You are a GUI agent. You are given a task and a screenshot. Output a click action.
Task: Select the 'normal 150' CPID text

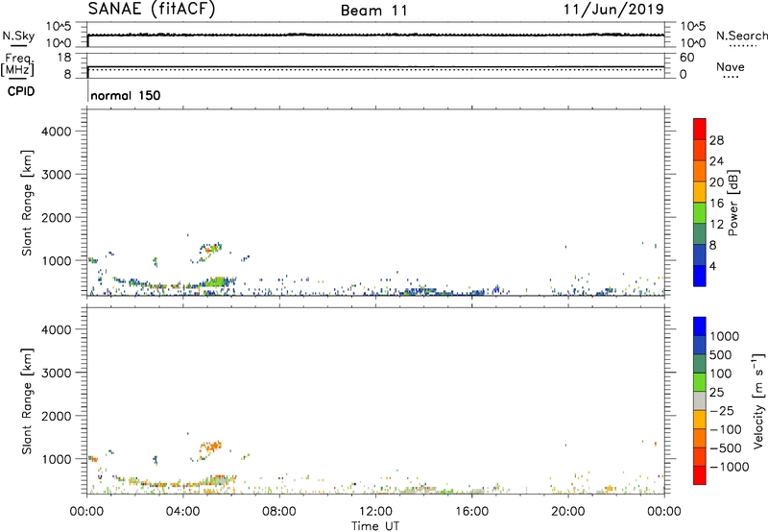126,95
